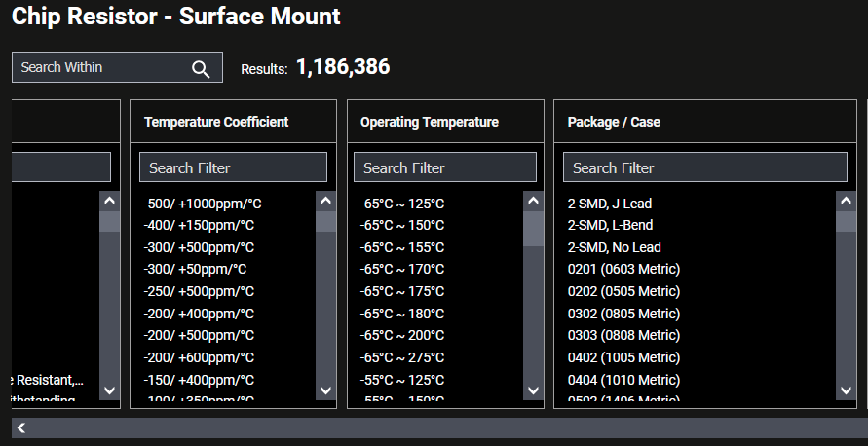Select 2-SMD, No Lead package

(x=615, y=247)
